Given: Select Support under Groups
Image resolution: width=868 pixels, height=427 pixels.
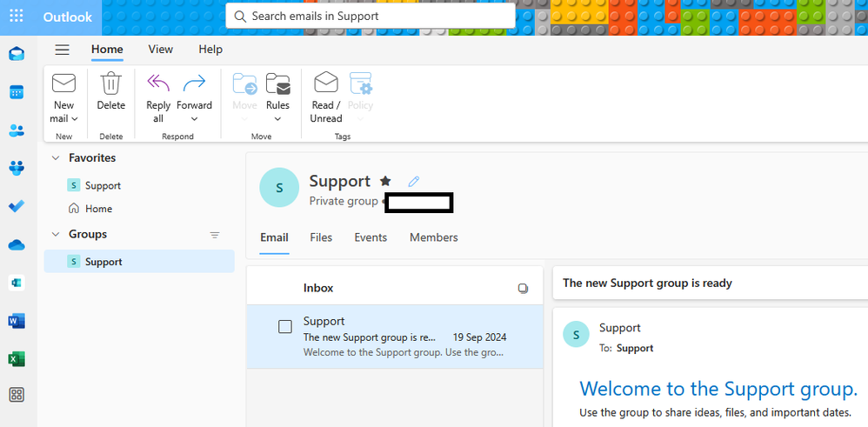Looking at the screenshot, I should tap(139, 262).
